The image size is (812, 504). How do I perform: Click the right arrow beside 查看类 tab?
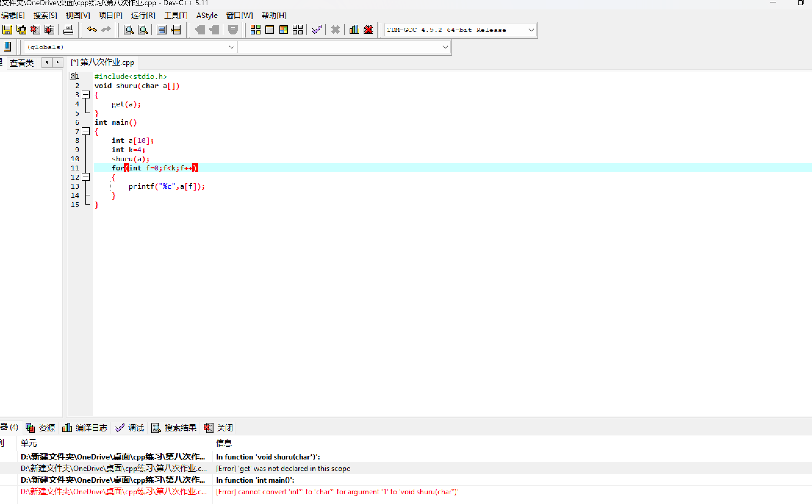[x=58, y=62]
